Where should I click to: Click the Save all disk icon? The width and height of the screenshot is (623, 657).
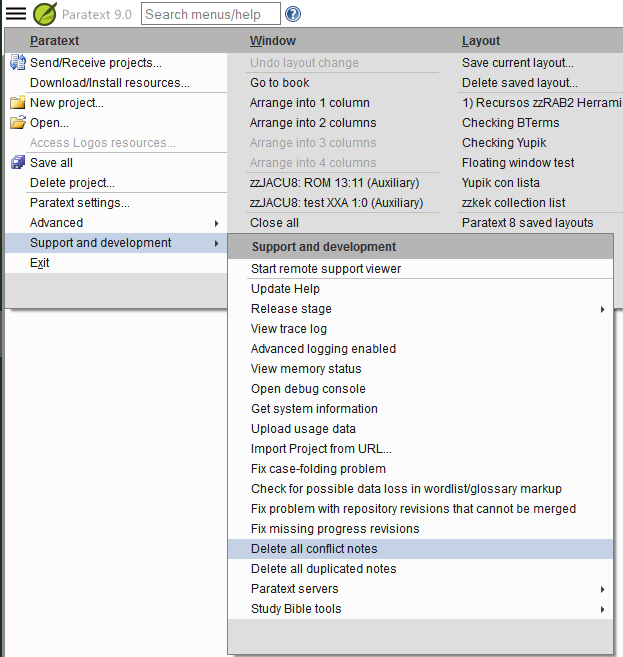pyautogui.click(x=17, y=163)
